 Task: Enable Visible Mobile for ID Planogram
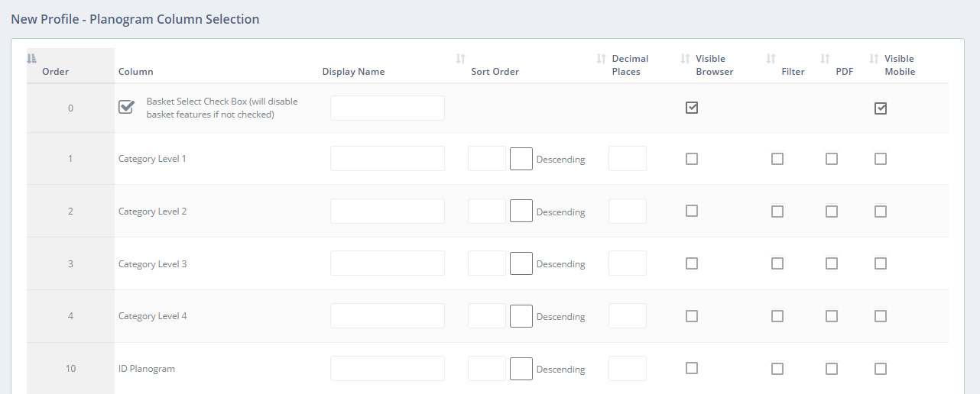(x=881, y=369)
